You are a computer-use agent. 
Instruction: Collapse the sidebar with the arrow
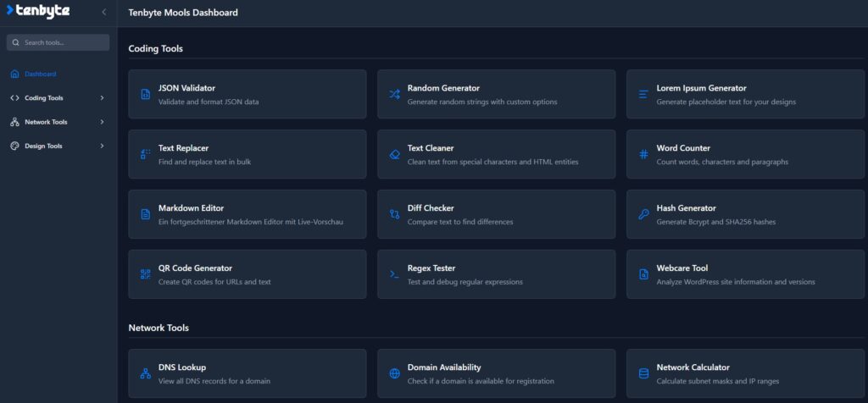(103, 12)
